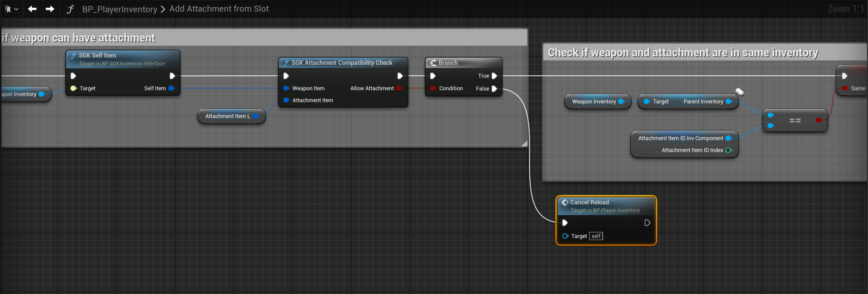868x294 pixels.
Task: Click the red Condition pin on Branch
Action: tap(433, 88)
